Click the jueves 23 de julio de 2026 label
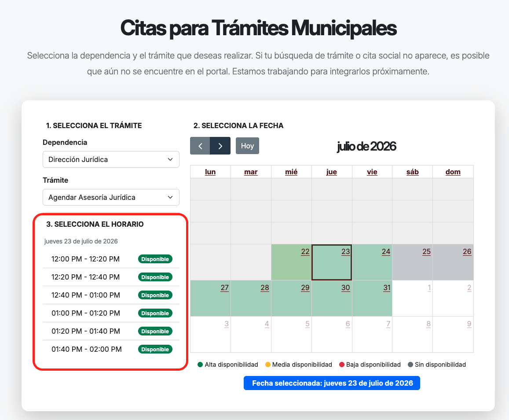Image resolution: width=509 pixels, height=420 pixels. click(81, 241)
